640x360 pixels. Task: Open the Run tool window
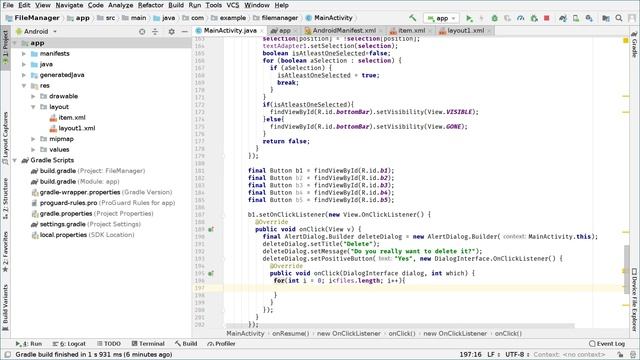coord(29,344)
